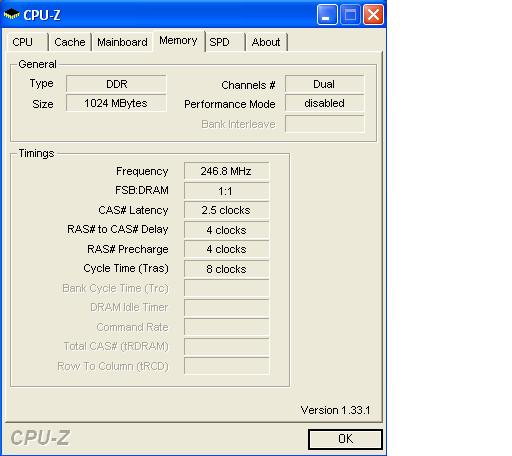Open the Cache tab
The height and width of the screenshot is (456, 512).
tap(70, 42)
